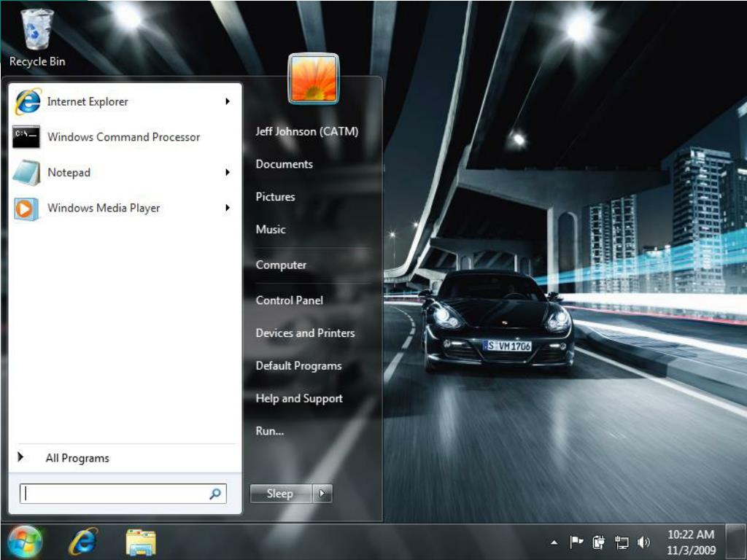Show All Programs list
747x560 pixels.
(x=125, y=458)
